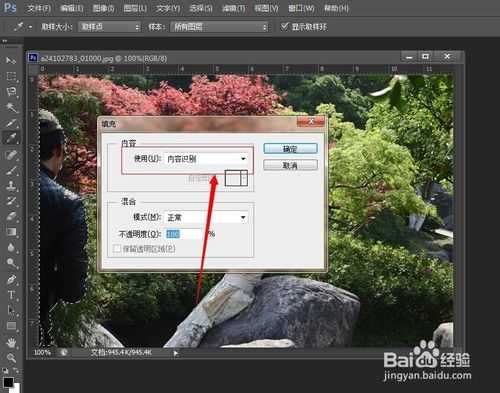Toggle the 保留透明区域 checkbox in Fill dialog
Screen dimensions: 500x393
[x=117, y=248]
